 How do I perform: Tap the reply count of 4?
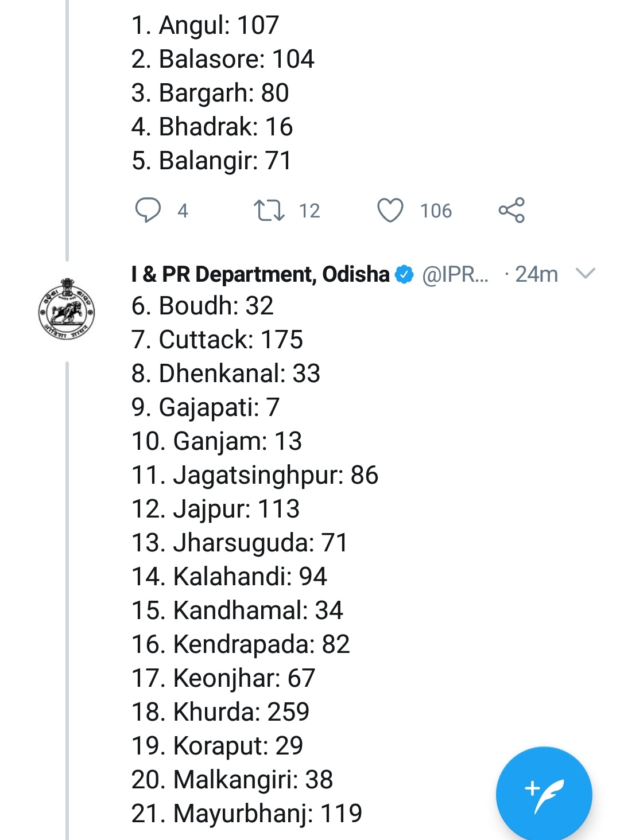point(183,211)
